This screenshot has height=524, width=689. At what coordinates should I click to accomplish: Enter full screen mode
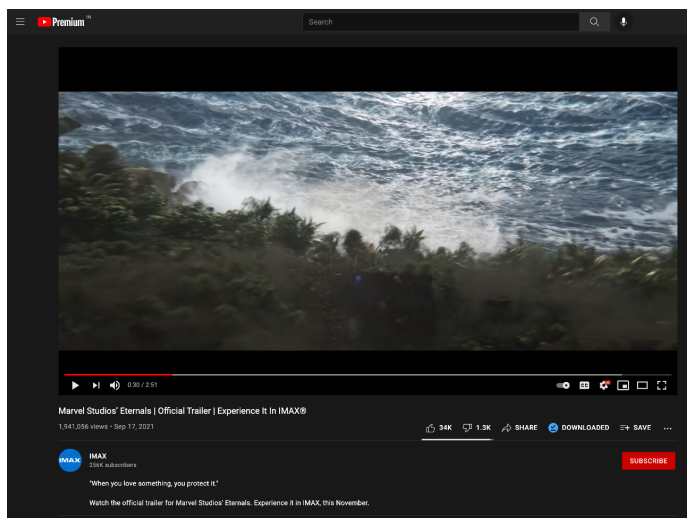pos(661,386)
